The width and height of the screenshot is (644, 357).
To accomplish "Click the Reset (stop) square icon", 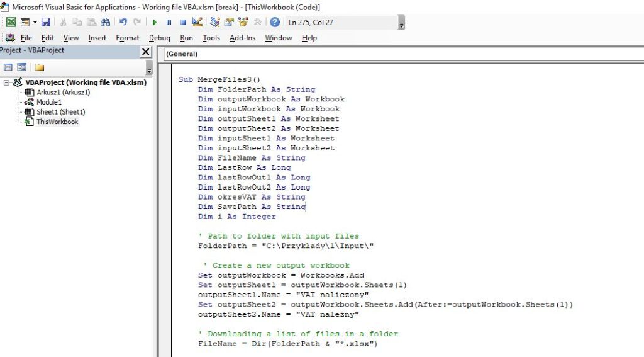I will (182, 22).
